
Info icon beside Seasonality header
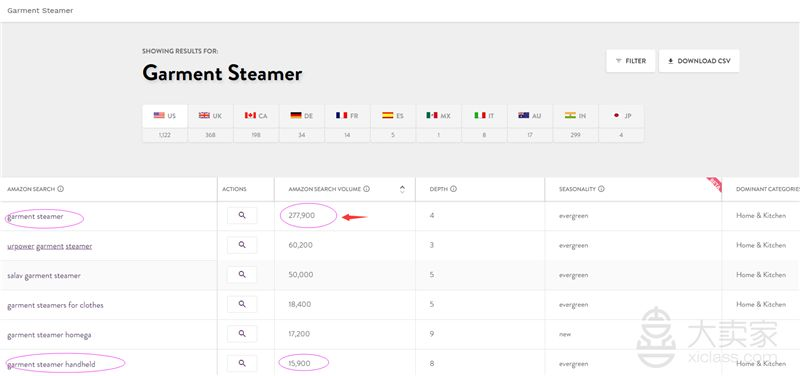pos(602,189)
